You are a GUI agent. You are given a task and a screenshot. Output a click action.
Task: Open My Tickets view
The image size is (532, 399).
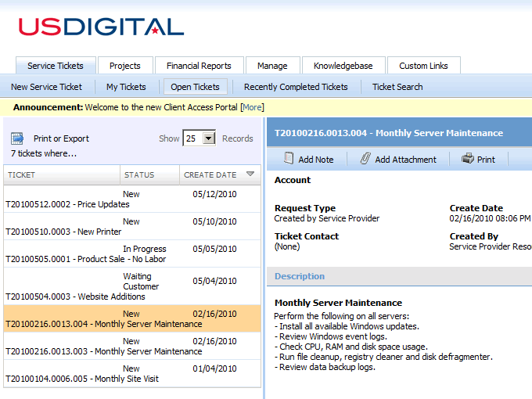click(126, 87)
